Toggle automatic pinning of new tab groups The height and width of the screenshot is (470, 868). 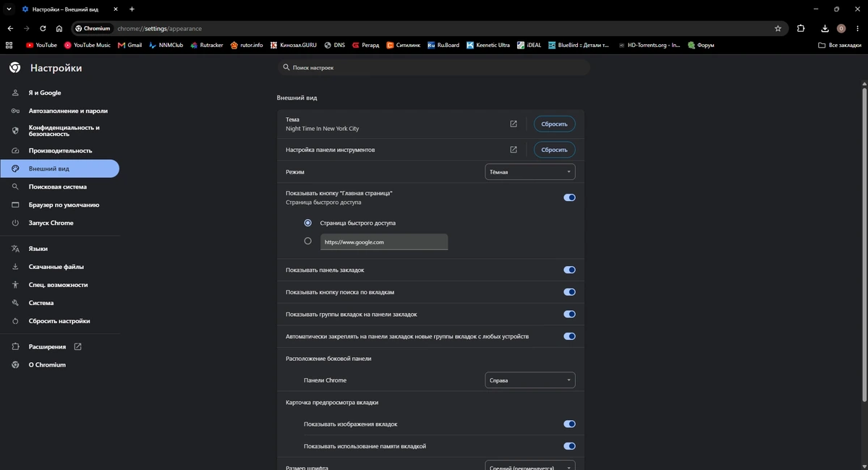click(x=569, y=336)
